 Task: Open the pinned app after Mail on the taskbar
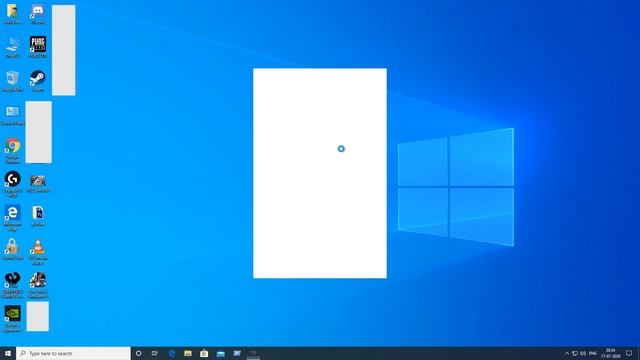coord(237,353)
